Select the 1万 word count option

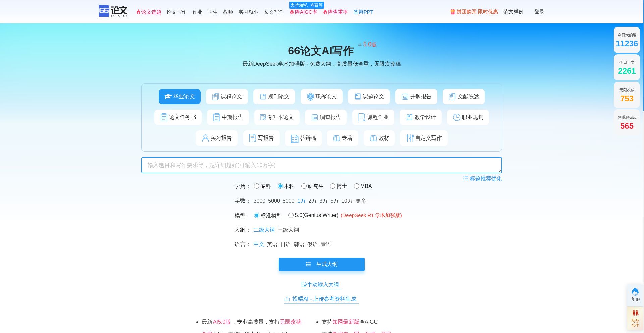301,201
